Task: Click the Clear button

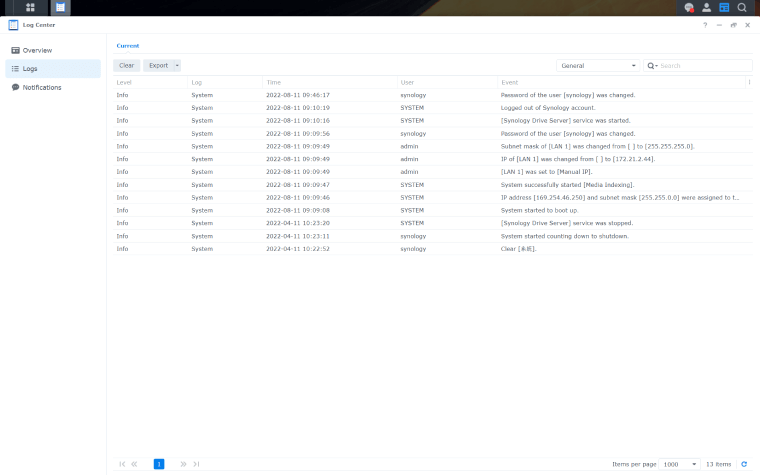Action: pos(126,65)
